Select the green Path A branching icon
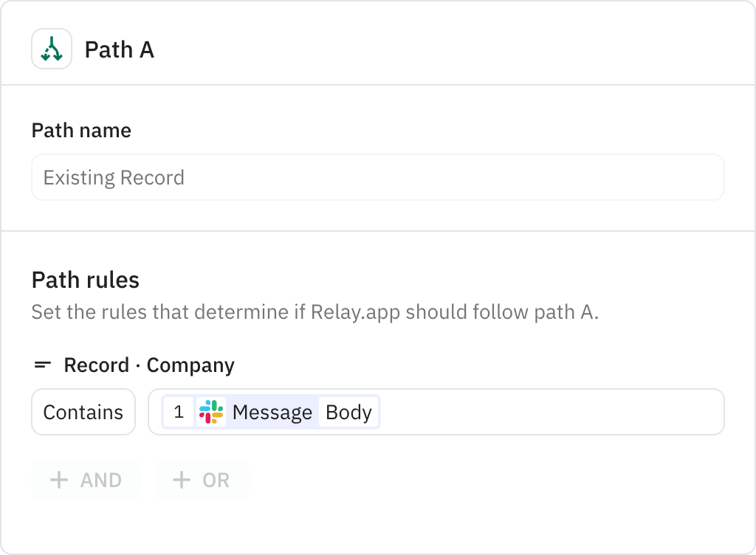Viewport: 756px width, 555px height. point(51,49)
